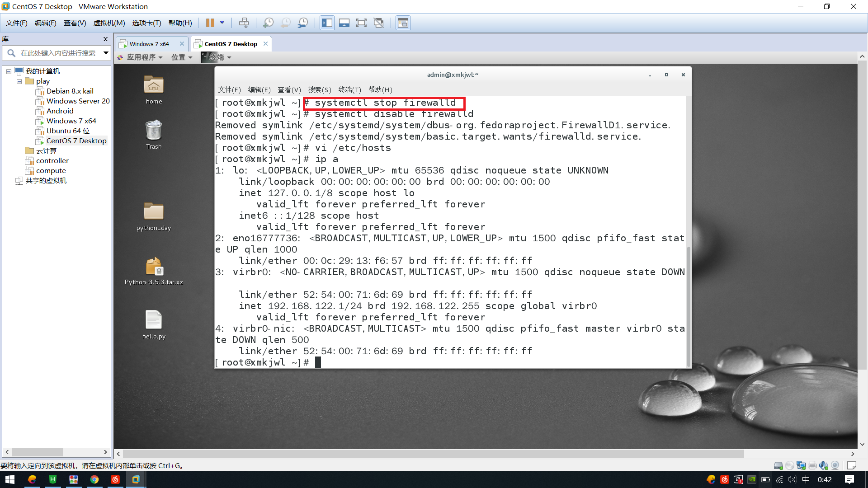This screenshot has width=868, height=488.
Task: Open the Windows notification center
Action: coord(849,479)
